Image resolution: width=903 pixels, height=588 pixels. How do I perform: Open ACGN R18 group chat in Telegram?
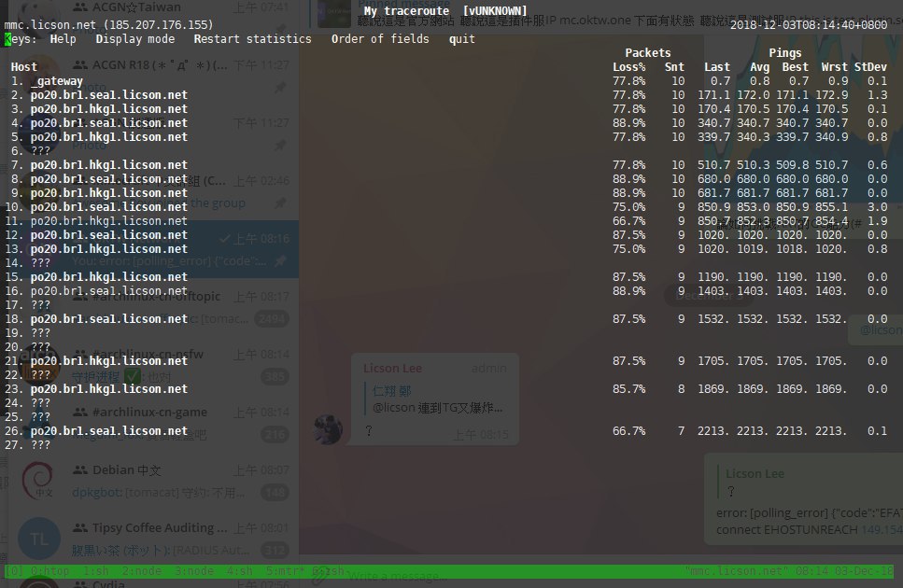[153, 76]
